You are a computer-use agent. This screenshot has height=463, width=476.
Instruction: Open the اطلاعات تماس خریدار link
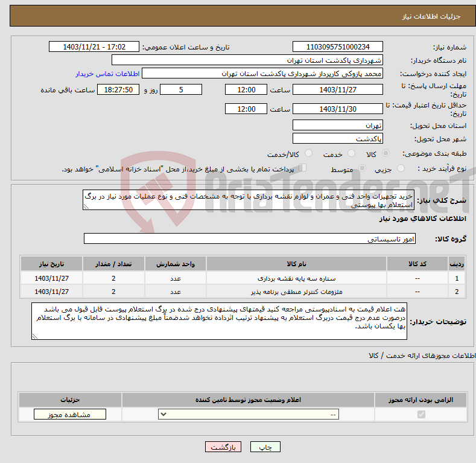click(x=107, y=74)
